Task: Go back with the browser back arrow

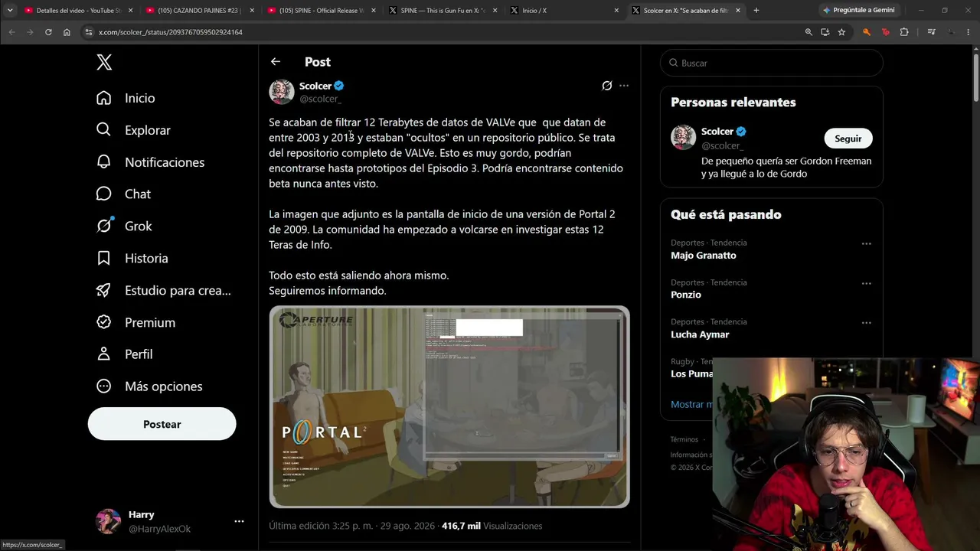Action: click(x=11, y=32)
